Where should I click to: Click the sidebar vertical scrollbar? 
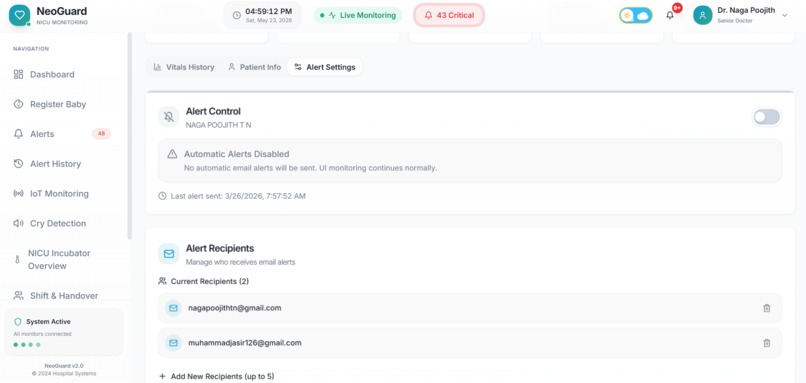(130, 136)
